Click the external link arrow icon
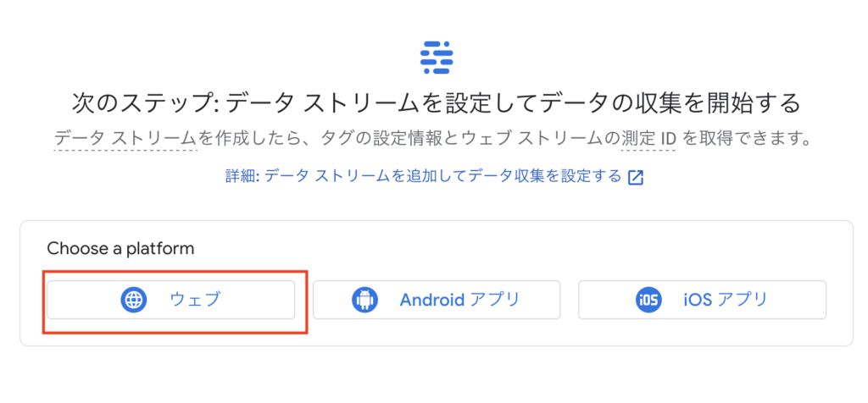The height and width of the screenshot is (403, 868). coord(636,178)
